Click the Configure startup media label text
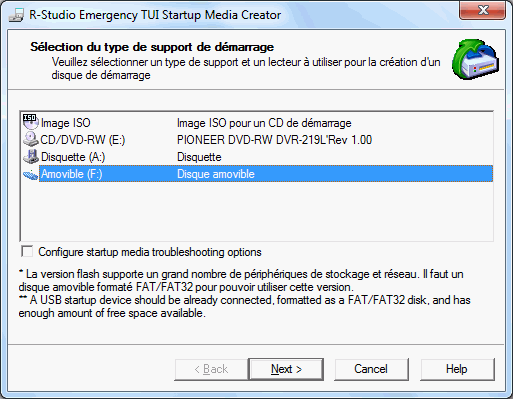Image resolution: width=513 pixels, height=399 pixels. pos(150,252)
